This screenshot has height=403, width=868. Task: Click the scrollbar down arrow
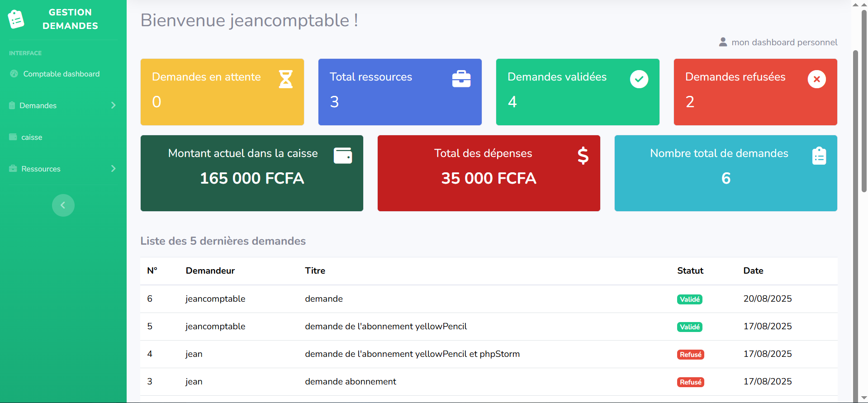(864, 398)
